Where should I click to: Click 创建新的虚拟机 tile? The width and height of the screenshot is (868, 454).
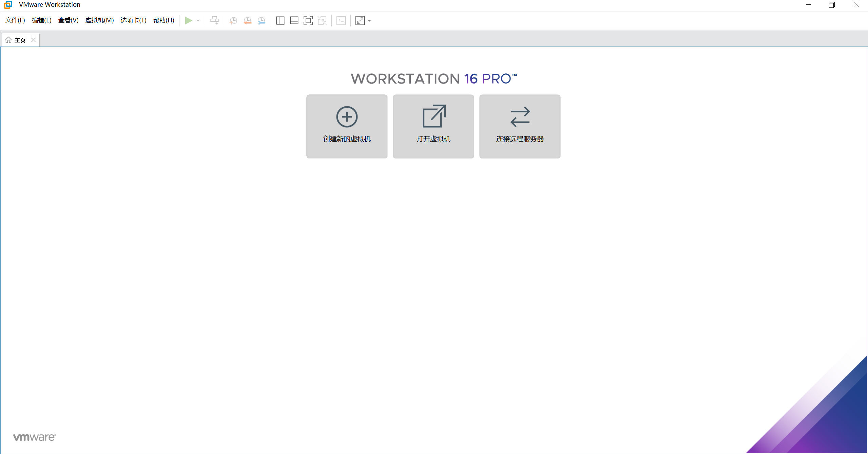point(347,126)
